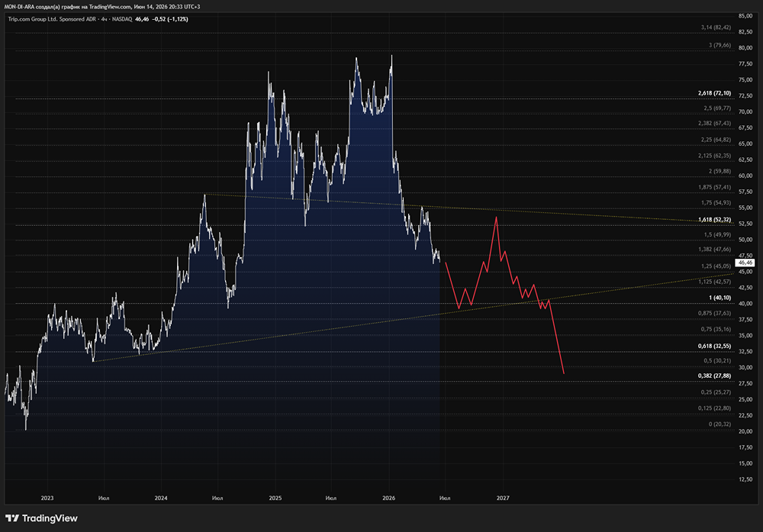Click the TradingView logo at bottom left
The image size is (763, 532).
41,518
